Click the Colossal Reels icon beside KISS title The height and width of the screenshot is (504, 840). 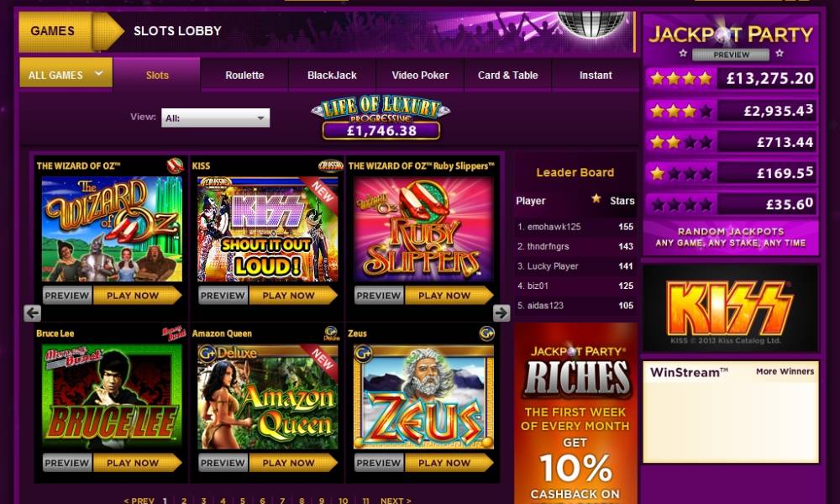coord(330,165)
